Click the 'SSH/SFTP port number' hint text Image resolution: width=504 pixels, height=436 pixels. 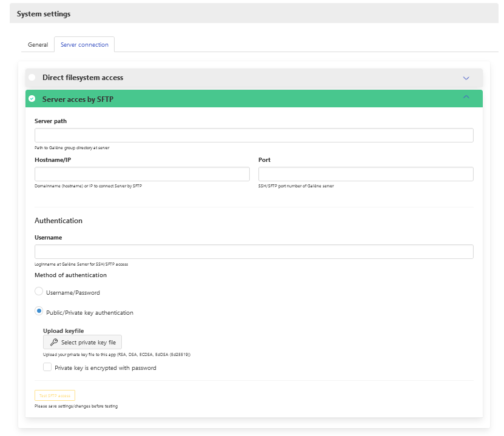[296, 186]
